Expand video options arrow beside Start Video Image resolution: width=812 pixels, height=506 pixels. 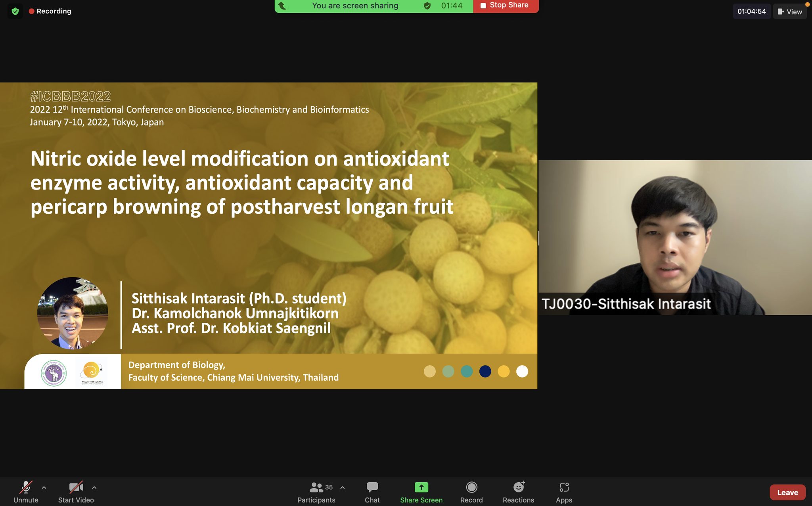tap(94, 488)
